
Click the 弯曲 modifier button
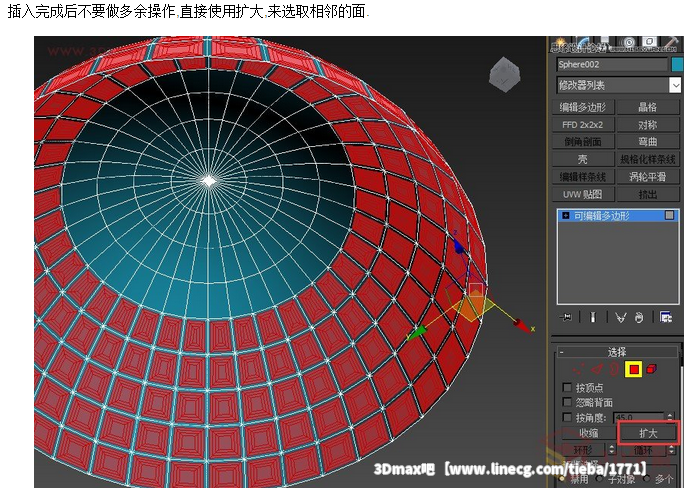coord(648,142)
